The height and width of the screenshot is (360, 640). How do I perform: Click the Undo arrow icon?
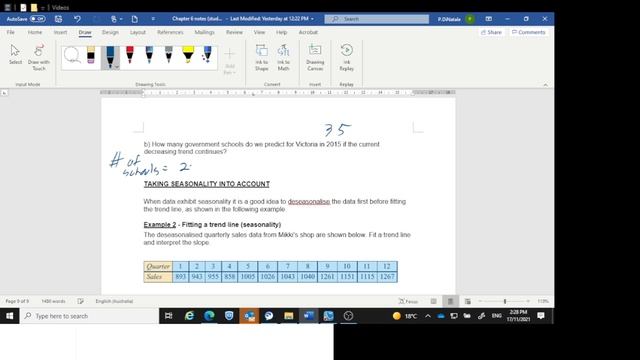77,19
